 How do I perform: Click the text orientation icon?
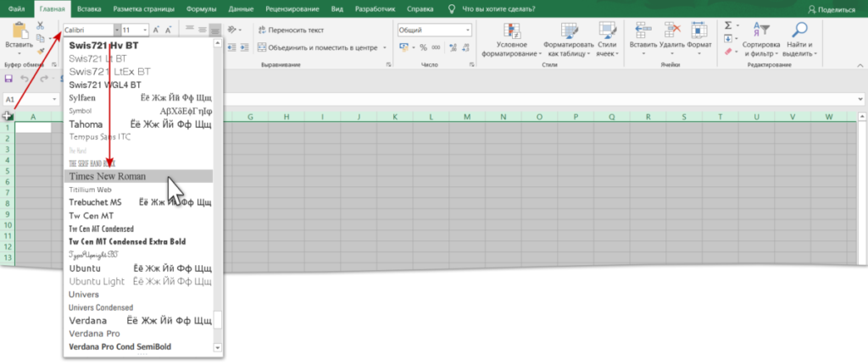coord(232,30)
